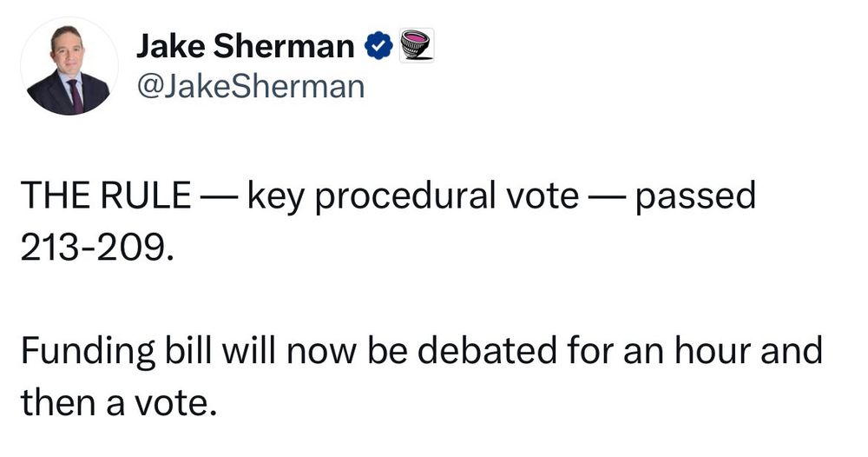Viewport: 868px width, 457px height.
Task: Click the word "passed" in the tweet
Action: pyautogui.click(x=695, y=197)
